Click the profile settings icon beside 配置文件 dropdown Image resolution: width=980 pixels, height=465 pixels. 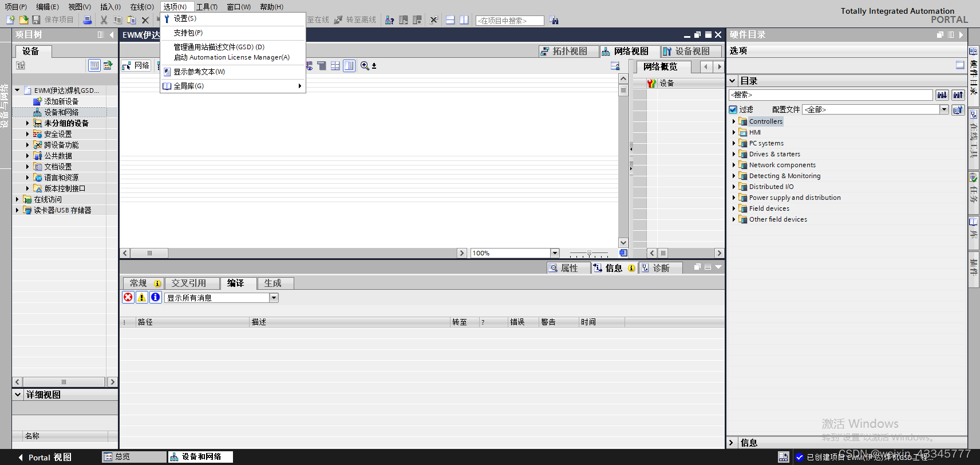pyautogui.click(x=958, y=109)
